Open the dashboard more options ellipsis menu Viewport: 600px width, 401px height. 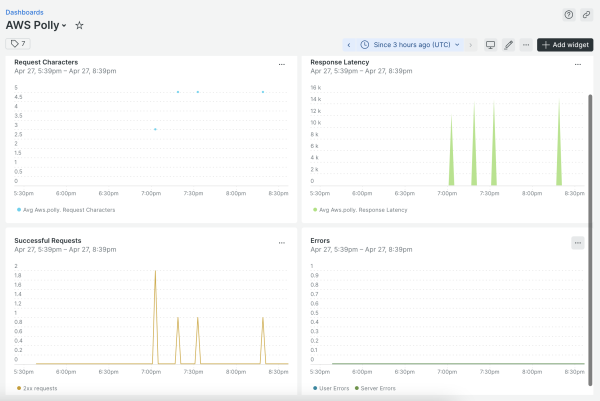[526, 45]
